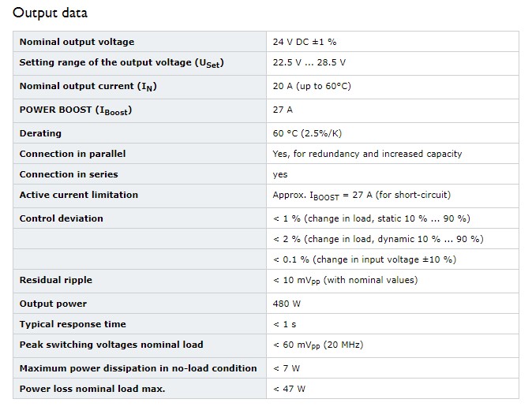Select the Residual ripple label
The height and width of the screenshot is (414, 532).
(x=55, y=280)
